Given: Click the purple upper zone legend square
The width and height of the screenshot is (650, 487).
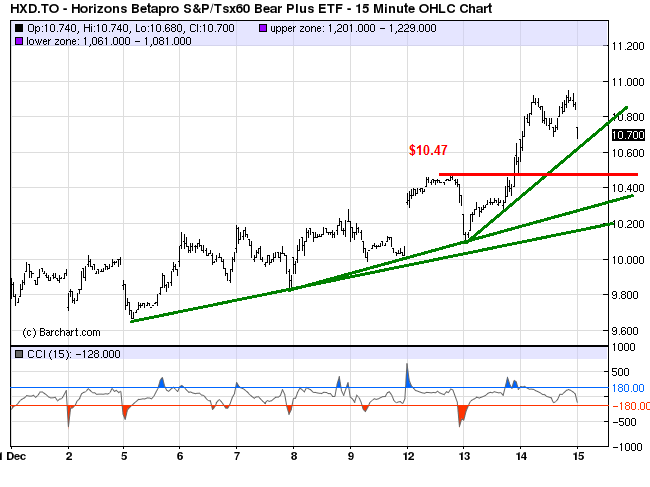Looking at the screenshot, I should pyautogui.click(x=262, y=28).
